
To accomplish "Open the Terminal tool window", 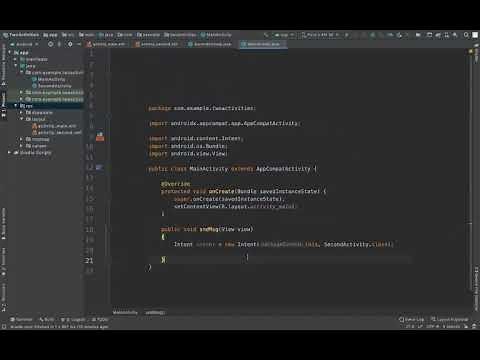I will pos(21,319).
